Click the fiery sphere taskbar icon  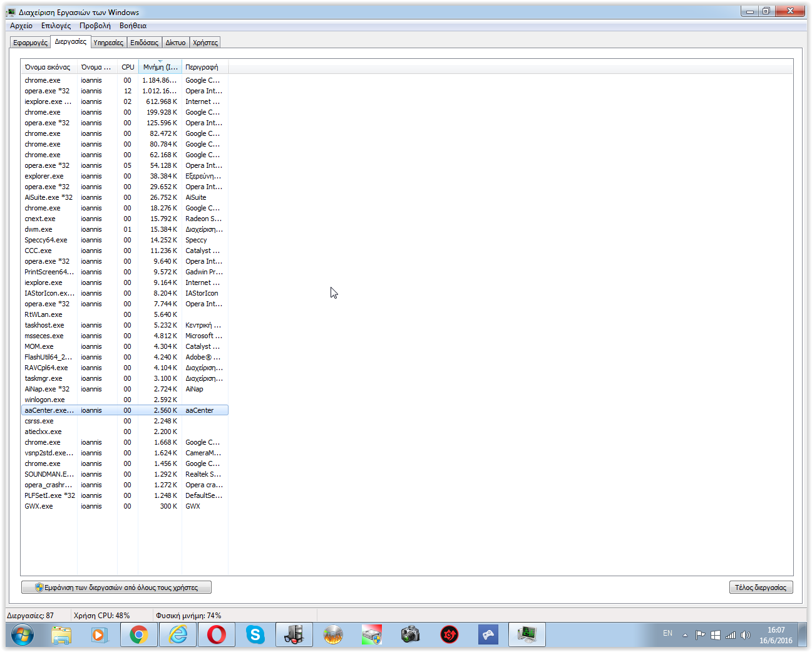[333, 635]
